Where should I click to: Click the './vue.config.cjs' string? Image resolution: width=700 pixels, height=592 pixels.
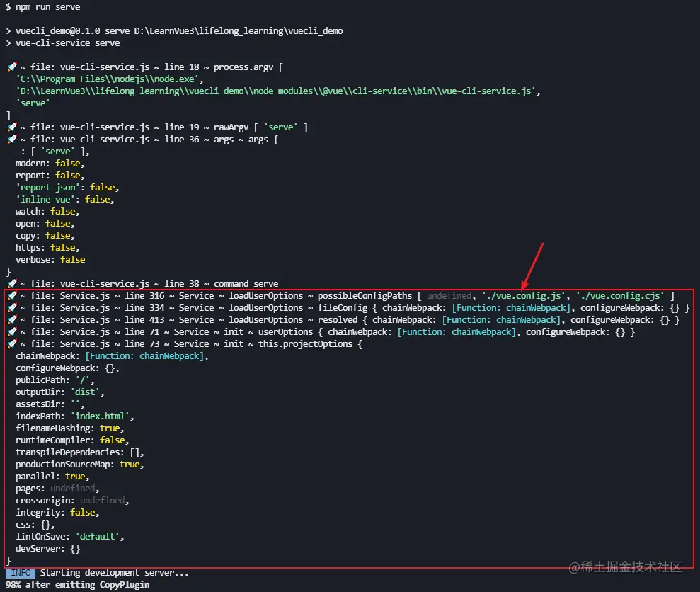(620, 296)
